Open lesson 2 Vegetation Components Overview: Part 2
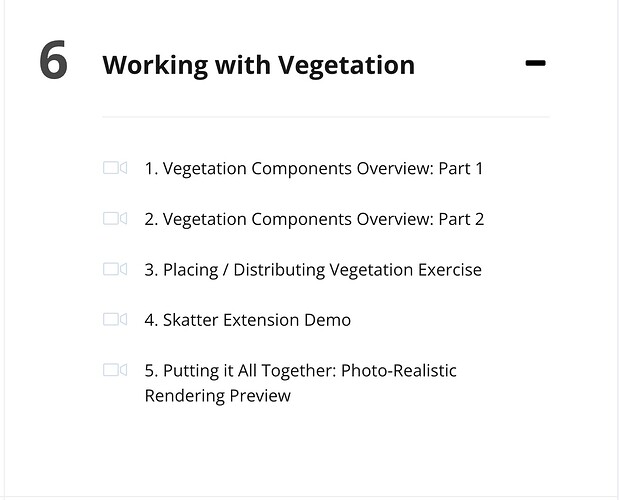The width and height of the screenshot is (619, 500). pyautogui.click(x=314, y=219)
